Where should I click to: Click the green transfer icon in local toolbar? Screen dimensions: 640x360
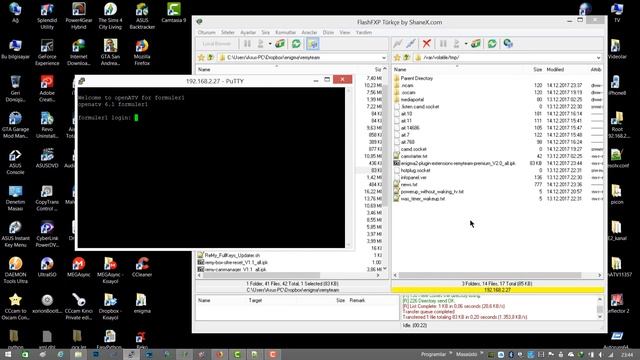(x=280, y=43)
